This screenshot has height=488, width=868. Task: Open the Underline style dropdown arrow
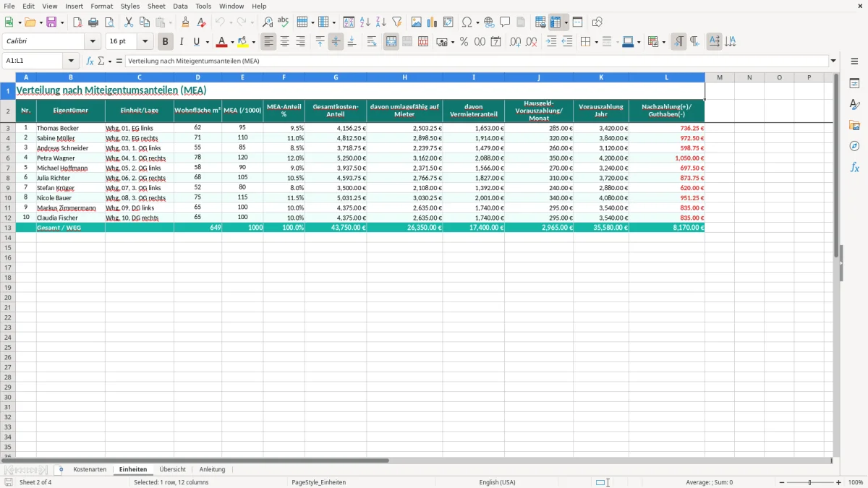(207, 42)
